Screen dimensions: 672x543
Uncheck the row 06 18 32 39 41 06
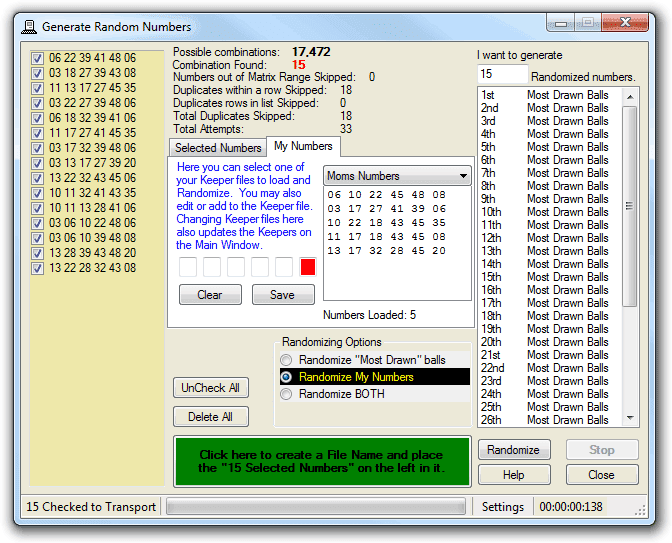(37, 118)
